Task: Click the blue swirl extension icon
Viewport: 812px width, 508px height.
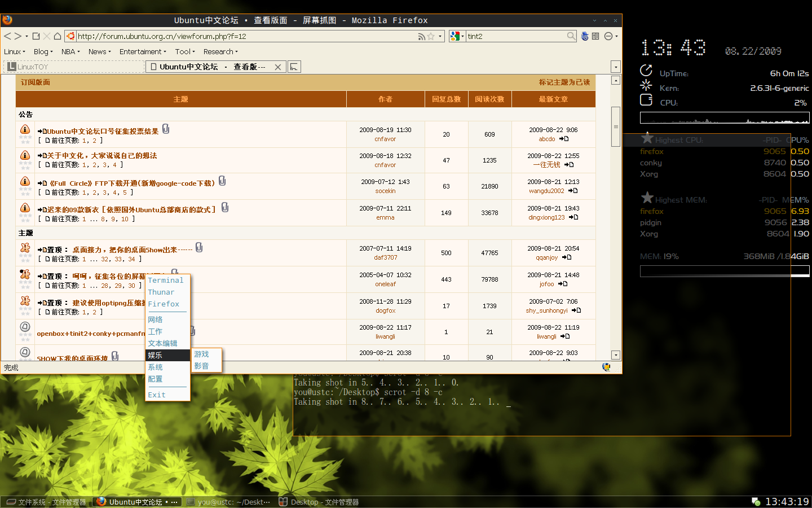Action: (x=585, y=36)
